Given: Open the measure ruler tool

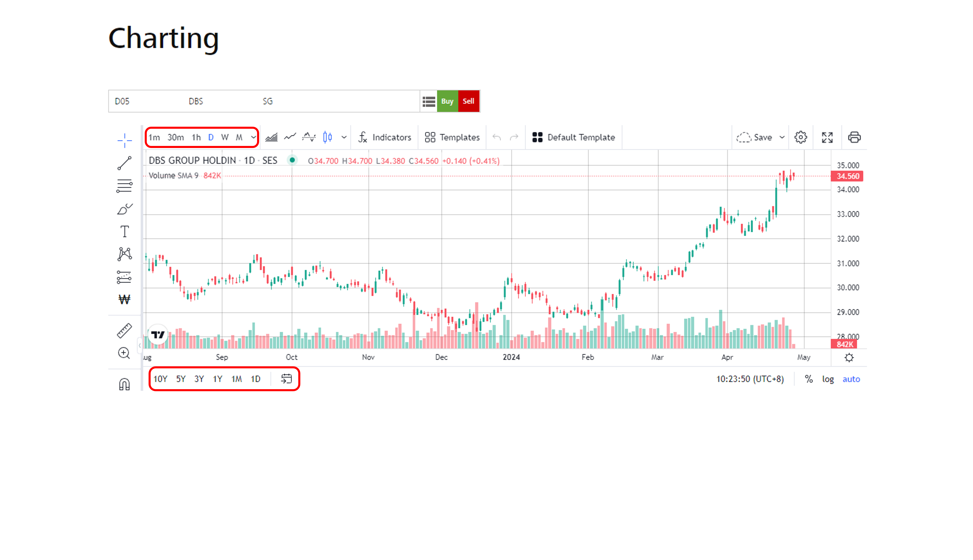Looking at the screenshot, I should (x=124, y=330).
